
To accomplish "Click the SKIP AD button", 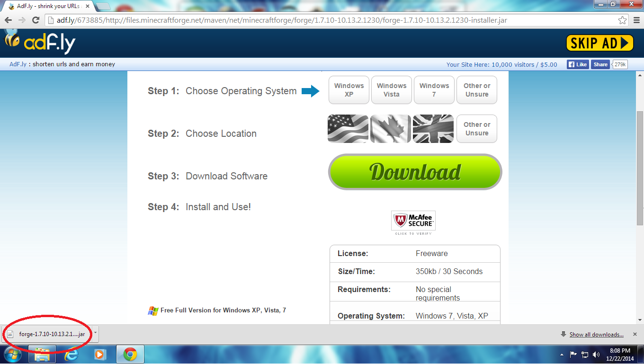I will (600, 43).
